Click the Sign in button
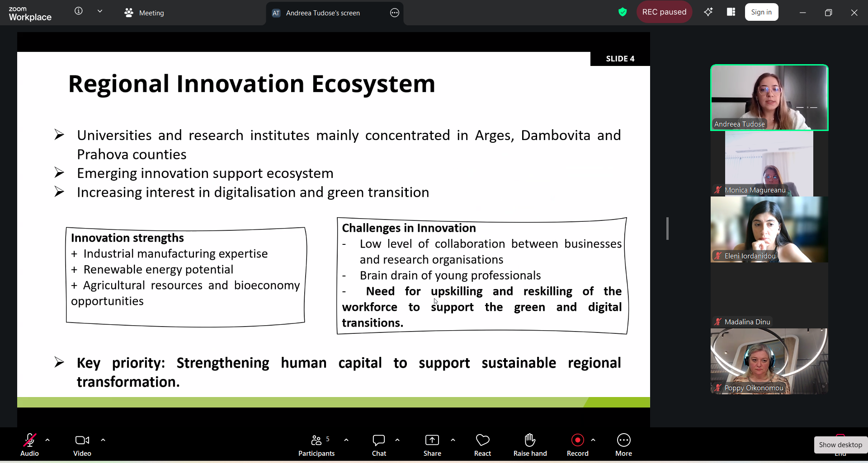Viewport: 868px width, 463px height. tap(761, 12)
